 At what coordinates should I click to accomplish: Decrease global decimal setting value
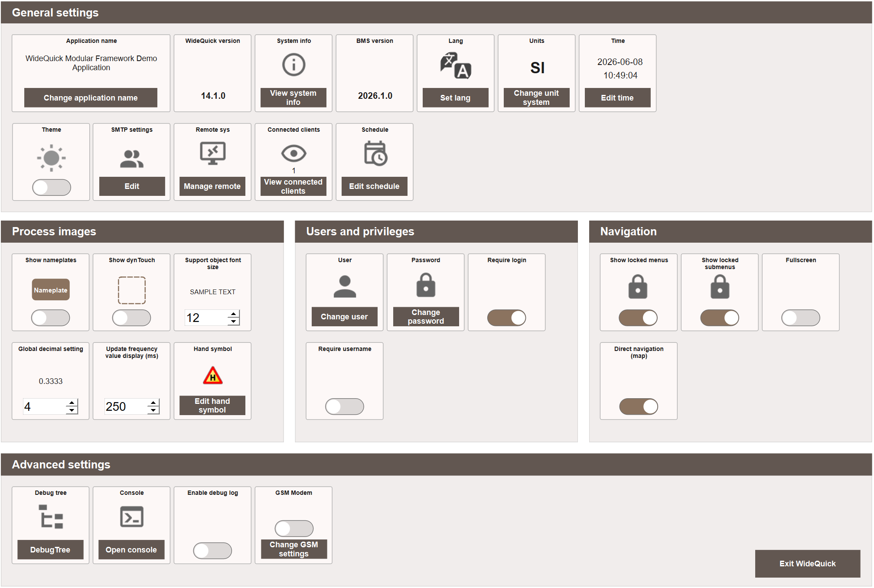(72, 410)
